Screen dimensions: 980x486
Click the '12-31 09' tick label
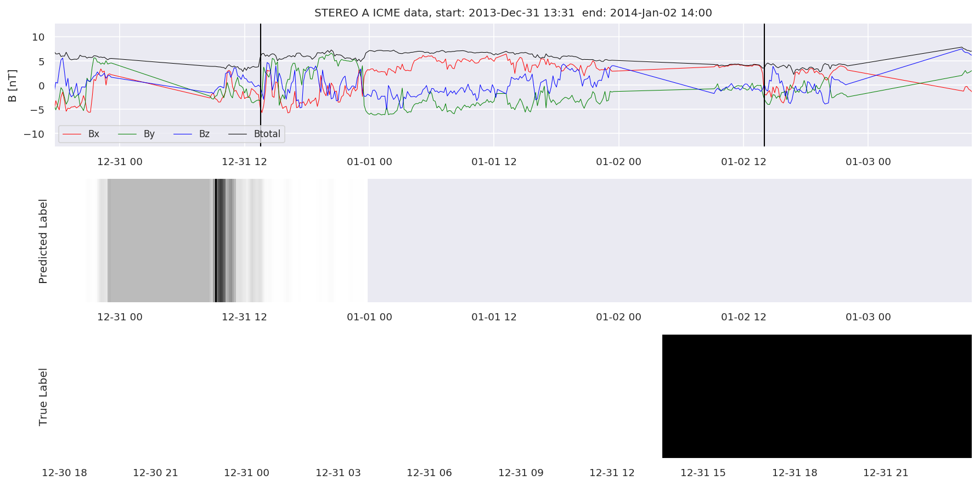pos(521,473)
